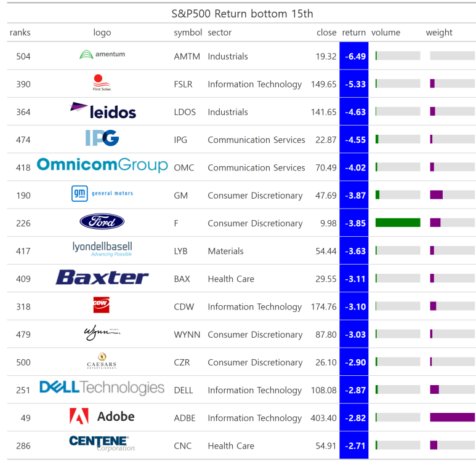Select the ADBE symbol cell
Viewport: 476px width, 462px height.
coord(185,418)
